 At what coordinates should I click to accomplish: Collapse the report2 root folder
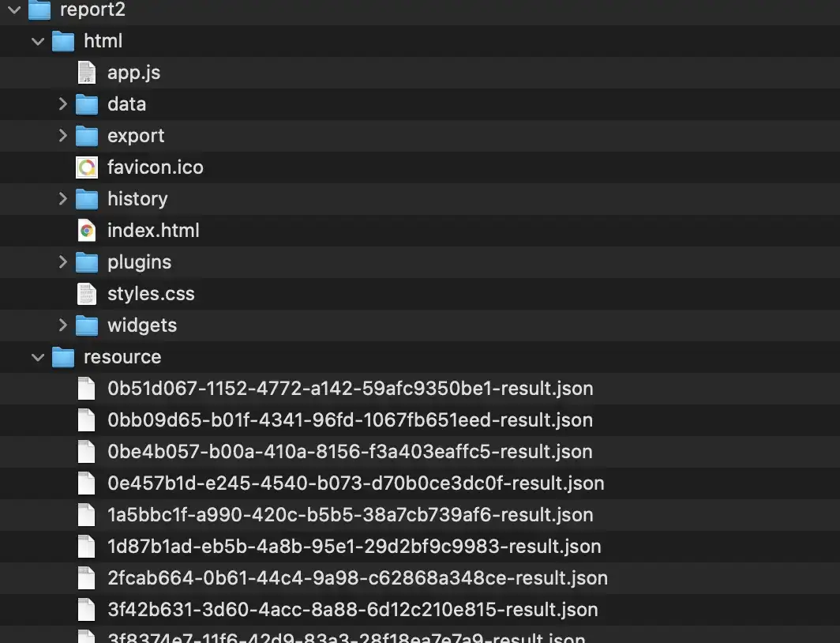click(x=14, y=9)
